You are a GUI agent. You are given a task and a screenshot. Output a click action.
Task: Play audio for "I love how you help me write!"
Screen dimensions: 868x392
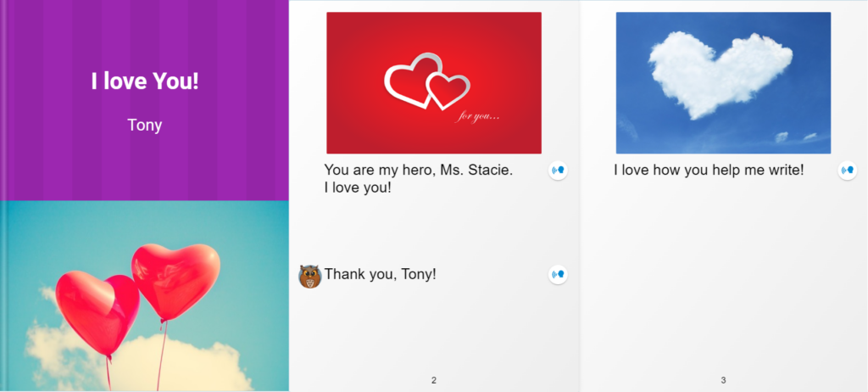tap(848, 171)
